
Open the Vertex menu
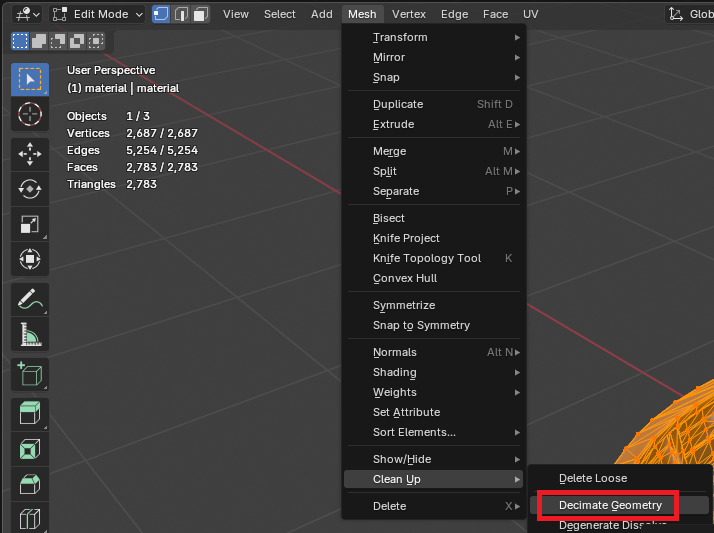408,14
